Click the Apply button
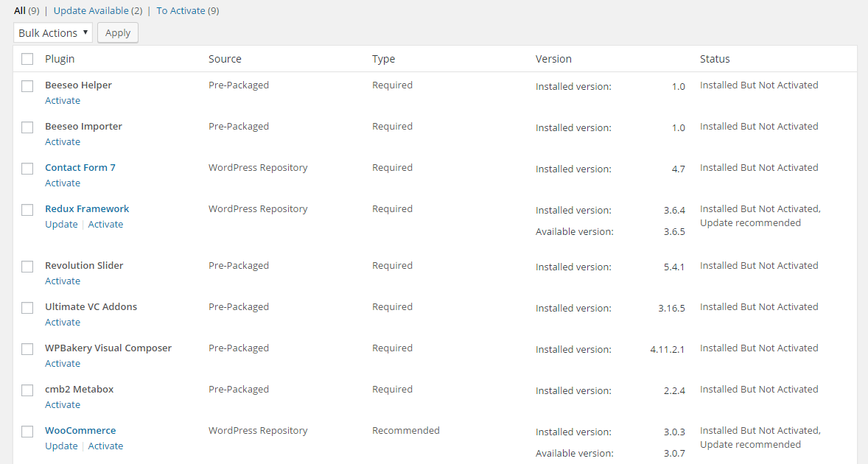 coord(118,32)
